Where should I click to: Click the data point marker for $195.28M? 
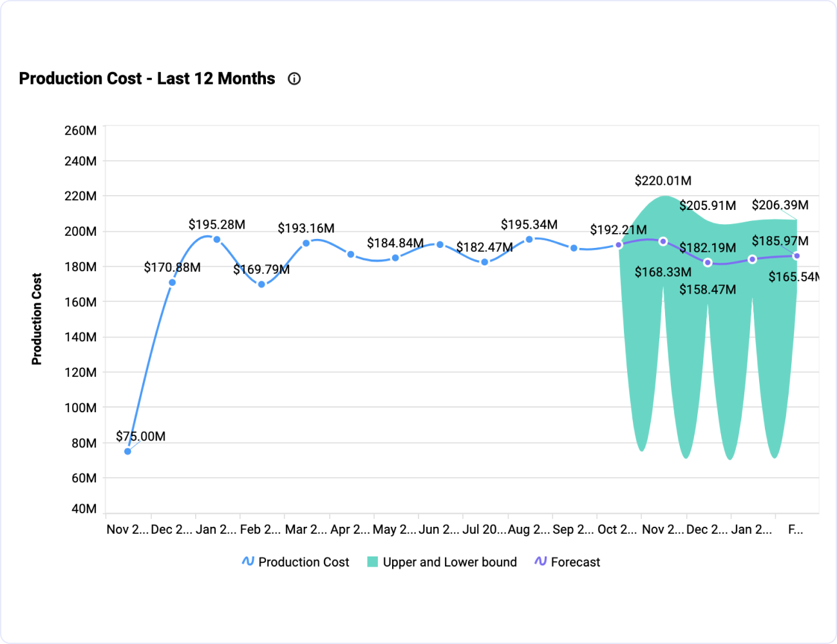(x=217, y=240)
